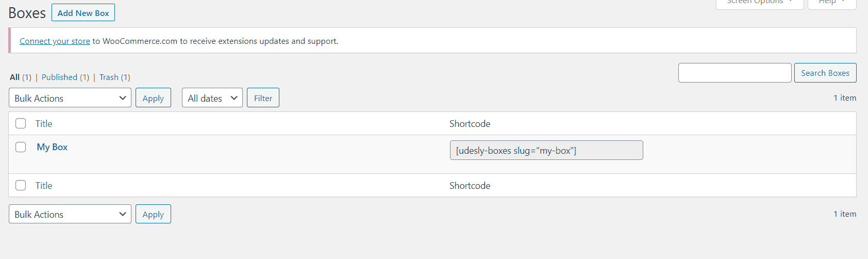Check the My Box row checkbox
The width and height of the screenshot is (868, 259).
[x=21, y=147]
